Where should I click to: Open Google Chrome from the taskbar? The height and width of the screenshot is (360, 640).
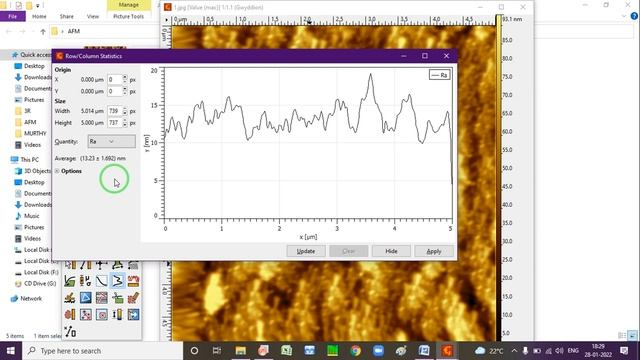point(356,351)
